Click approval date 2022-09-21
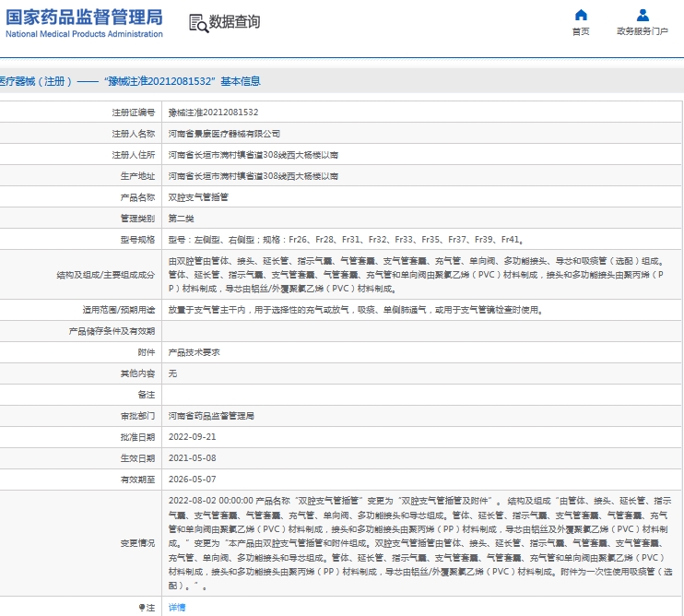Viewport: 684px width, 616px height. tap(193, 437)
